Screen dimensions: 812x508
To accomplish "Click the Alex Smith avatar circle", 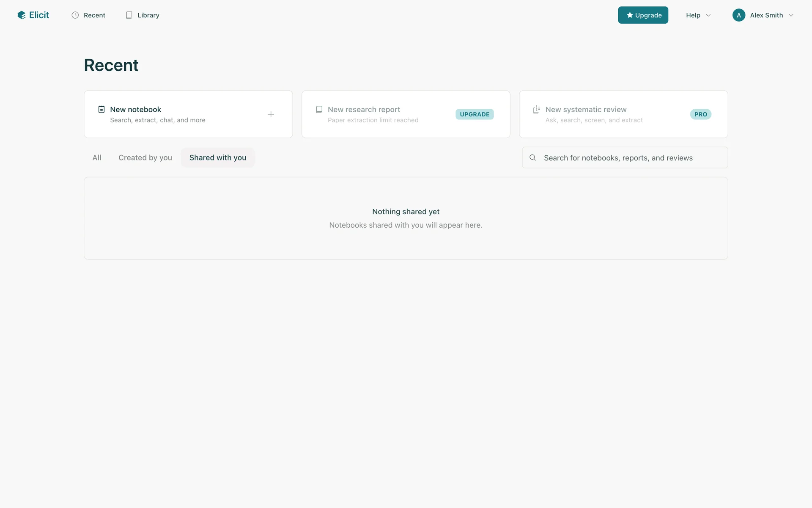I will click(x=738, y=15).
